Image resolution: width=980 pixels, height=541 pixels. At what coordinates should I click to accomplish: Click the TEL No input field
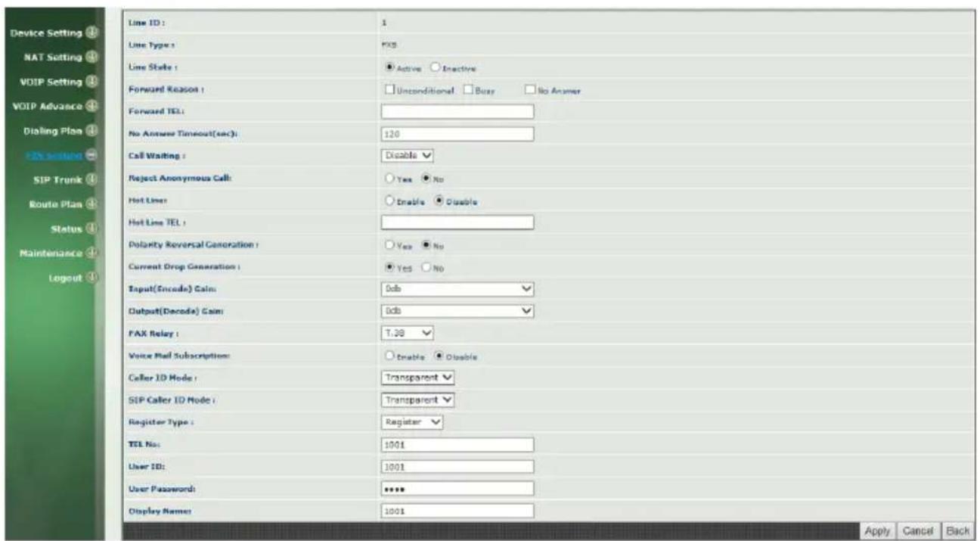coord(457,444)
